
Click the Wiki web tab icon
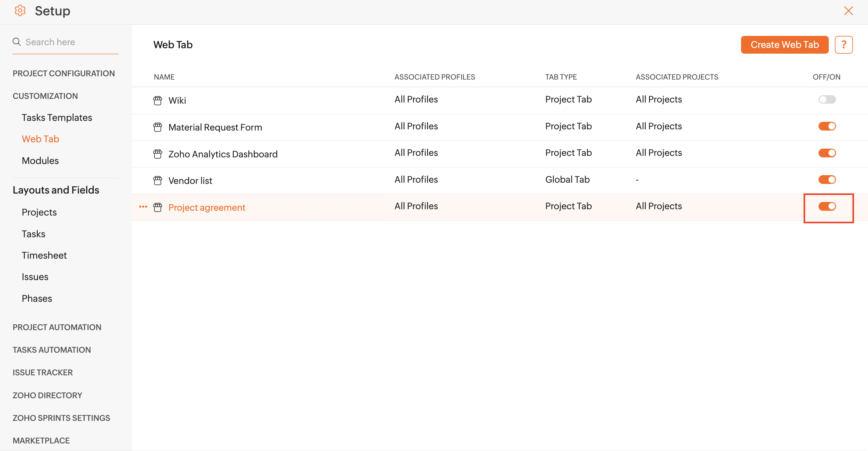(157, 100)
